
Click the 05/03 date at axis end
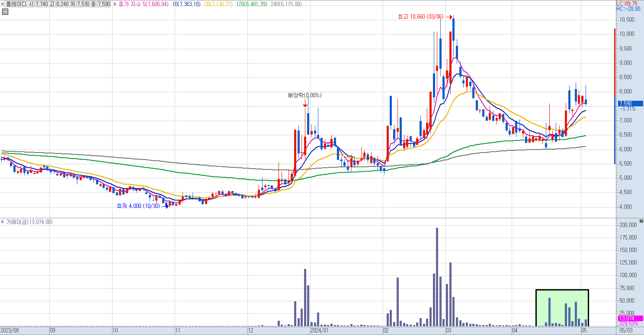click(x=626, y=331)
